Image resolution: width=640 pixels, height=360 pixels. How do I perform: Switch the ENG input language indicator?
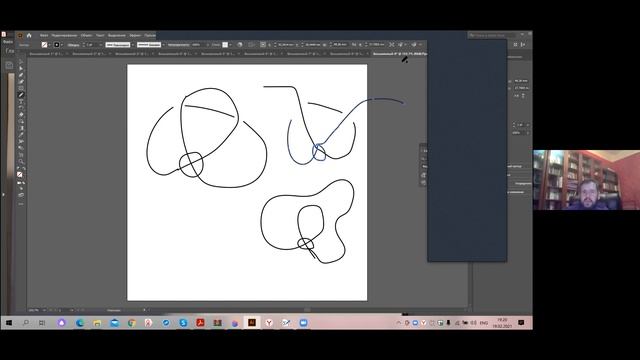tap(484, 323)
